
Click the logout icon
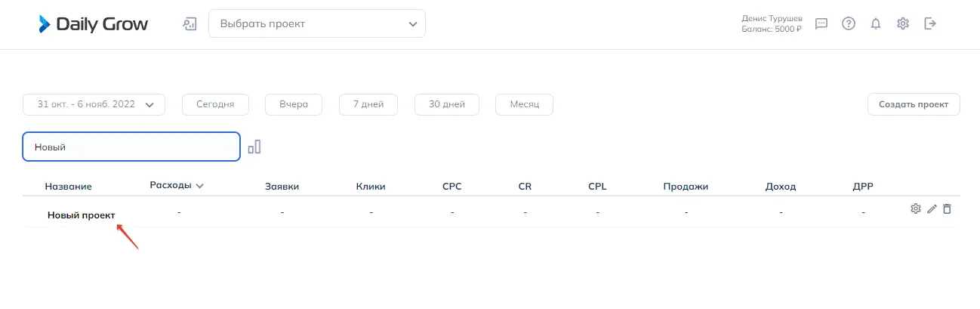pyautogui.click(x=930, y=23)
